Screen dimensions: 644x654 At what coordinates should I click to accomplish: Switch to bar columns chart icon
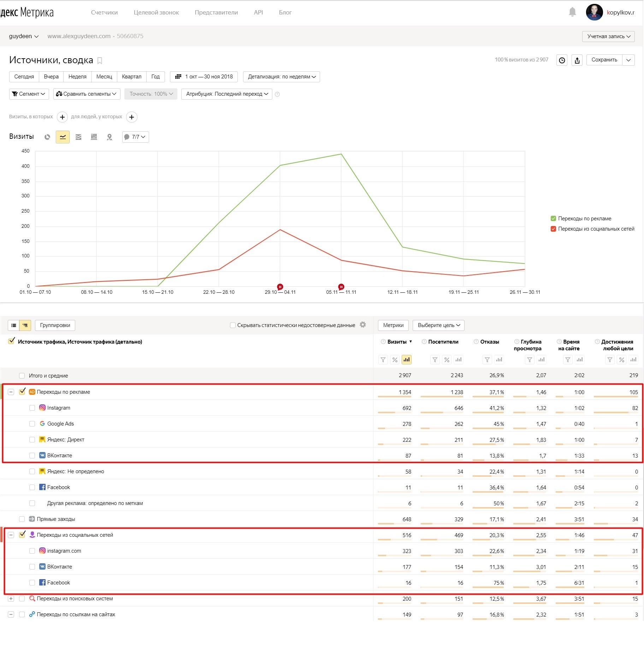(94, 137)
